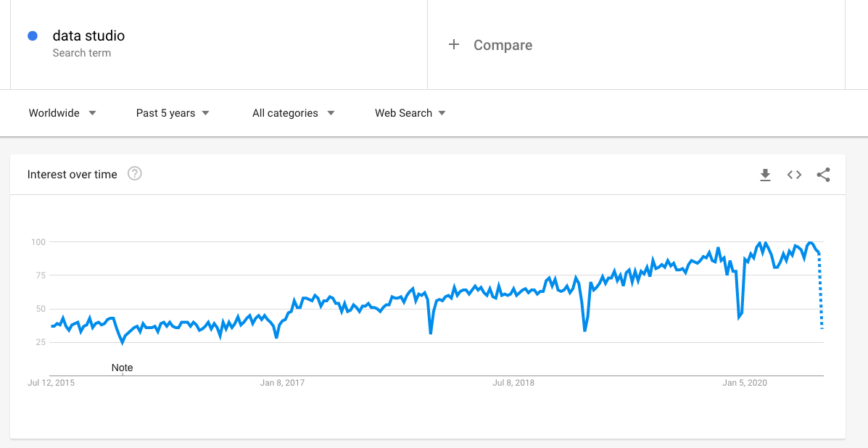
Task: Open the All categories dropdown
Action: click(x=294, y=113)
